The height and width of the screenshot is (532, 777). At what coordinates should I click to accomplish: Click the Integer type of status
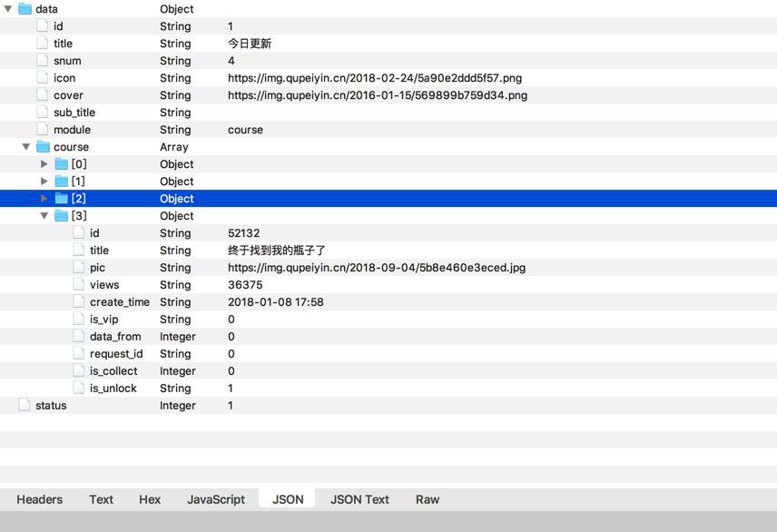click(x=177, y=406)
